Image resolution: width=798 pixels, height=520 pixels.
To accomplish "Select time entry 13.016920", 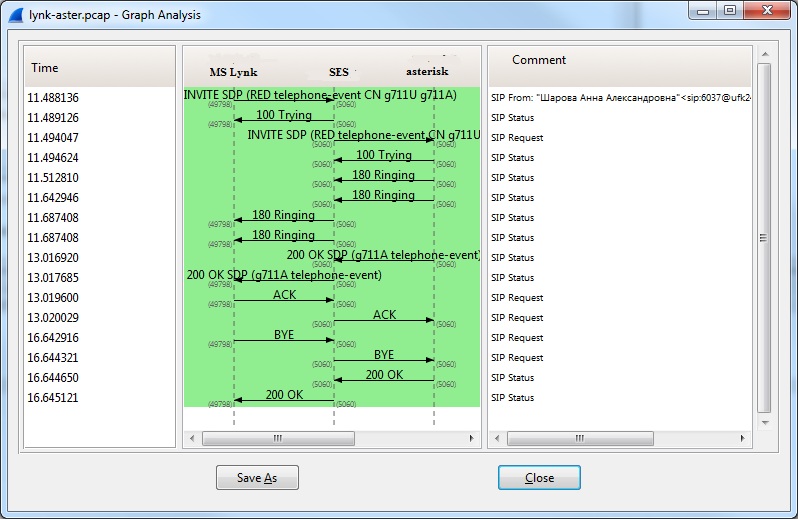I will (53, 258).
